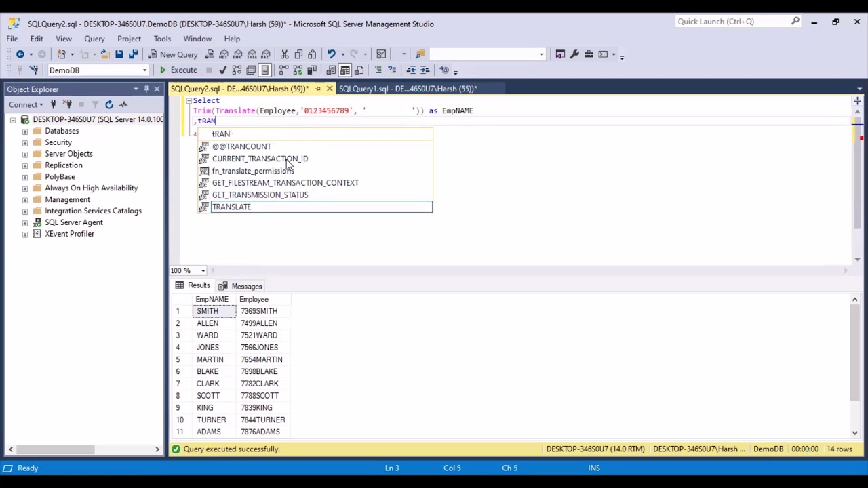Open the Query menu
The width and height of the screenshot is (868, 488).
(94, 39)
